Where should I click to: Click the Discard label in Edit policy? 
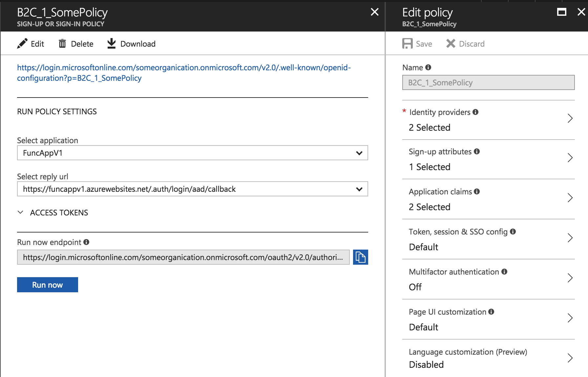[x=472, y=44]
